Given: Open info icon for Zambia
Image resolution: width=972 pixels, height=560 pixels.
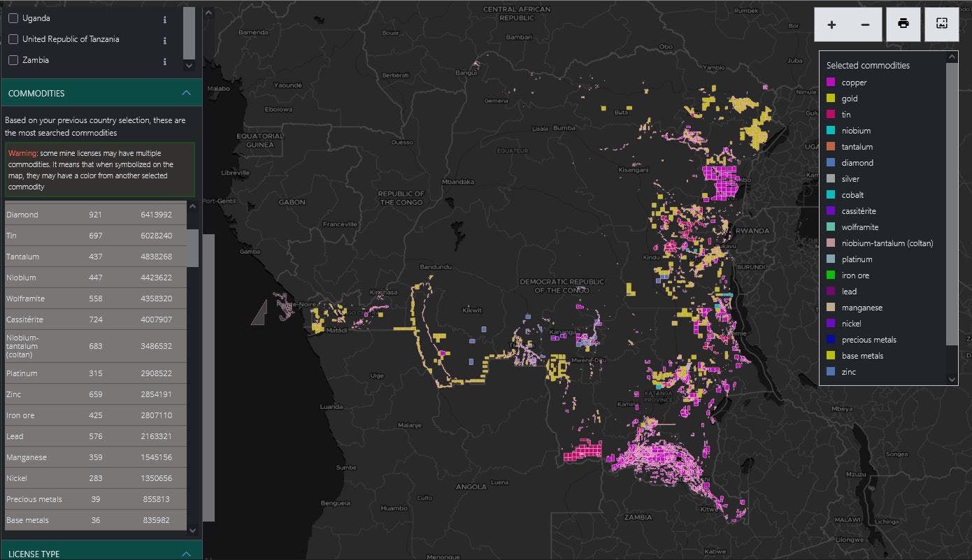Looking at the screenshot, I should pyautogui.click(x=165, y=62).
